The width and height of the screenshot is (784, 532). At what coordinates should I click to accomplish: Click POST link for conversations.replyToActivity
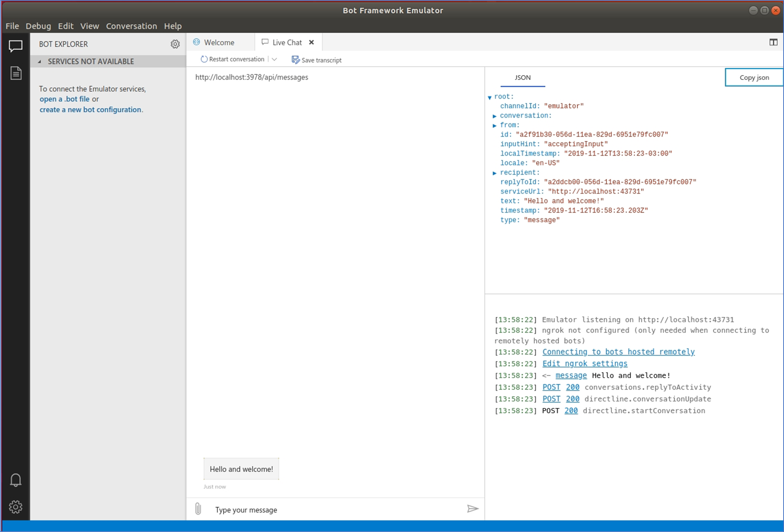[x=551, y=387]
